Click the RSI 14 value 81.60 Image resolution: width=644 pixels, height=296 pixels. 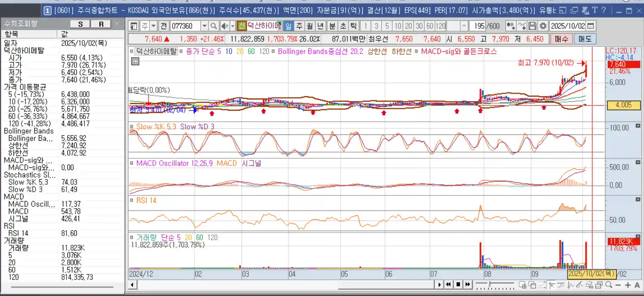click(69, 233)
